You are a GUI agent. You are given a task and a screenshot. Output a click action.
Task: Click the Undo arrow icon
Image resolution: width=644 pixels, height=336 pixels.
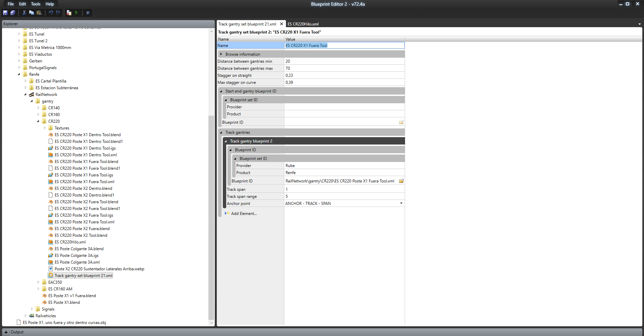51,13
